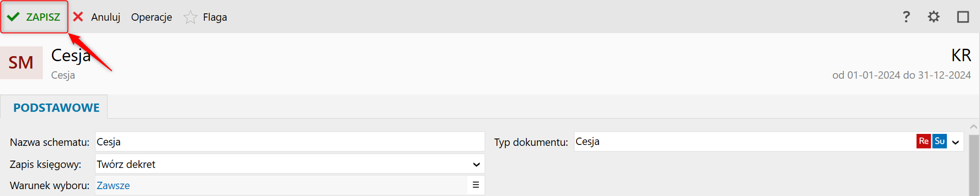This screenshot has width=980, height=196.
Task: Toggle the Flaga star icon
Action: [x=190, y=17]
